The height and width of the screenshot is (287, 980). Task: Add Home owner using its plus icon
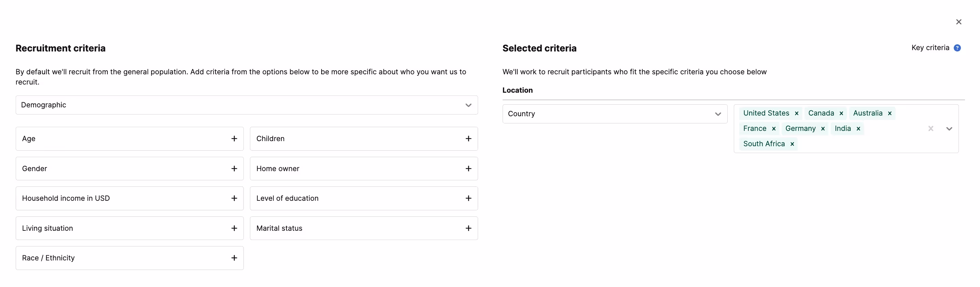click(468, 168)
